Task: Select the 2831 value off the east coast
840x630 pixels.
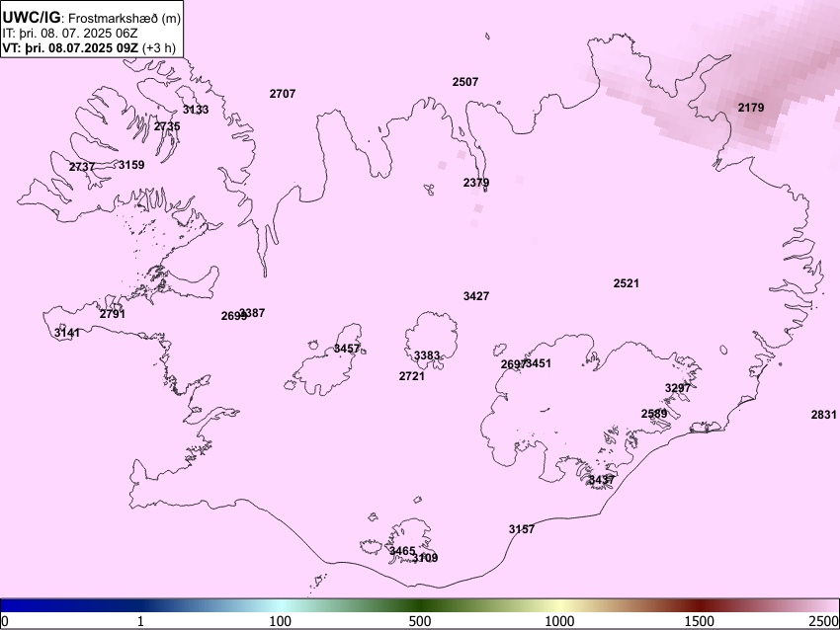Action: (x=823, y=415)
